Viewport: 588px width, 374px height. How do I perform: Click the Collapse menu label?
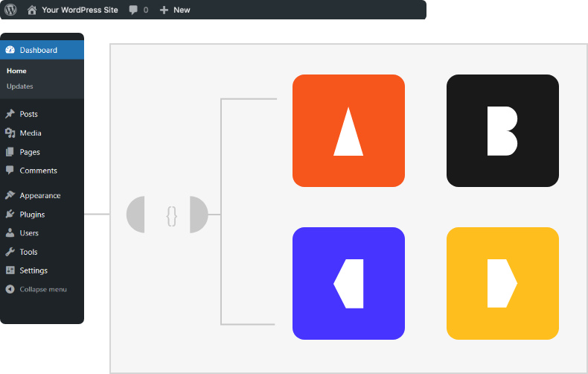[43, 289]
